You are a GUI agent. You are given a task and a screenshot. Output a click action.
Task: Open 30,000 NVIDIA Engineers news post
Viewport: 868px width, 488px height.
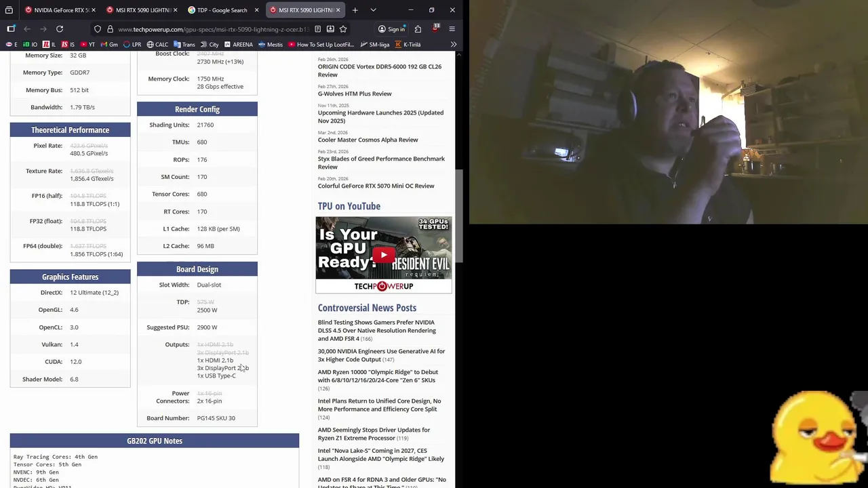(x=381, y=355)
